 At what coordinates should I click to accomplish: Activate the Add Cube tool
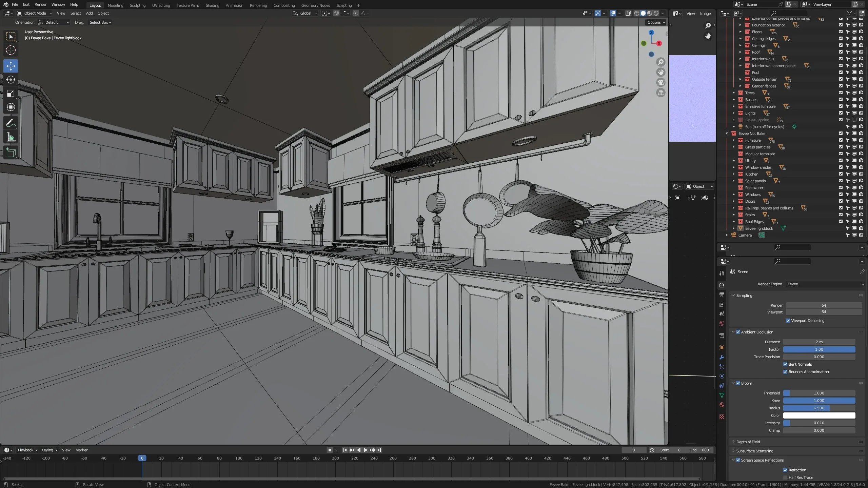[11, 153]
